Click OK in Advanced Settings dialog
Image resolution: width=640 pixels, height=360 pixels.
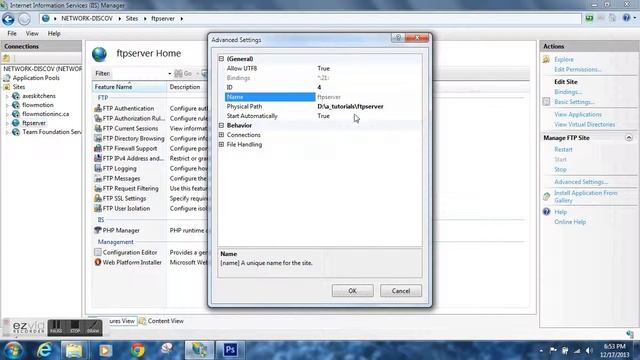coord(353,291)
